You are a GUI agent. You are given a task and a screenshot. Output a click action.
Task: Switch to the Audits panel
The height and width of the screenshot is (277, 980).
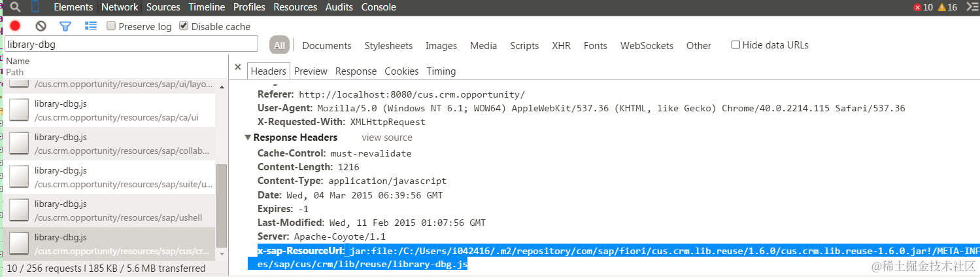coord(339,7)
